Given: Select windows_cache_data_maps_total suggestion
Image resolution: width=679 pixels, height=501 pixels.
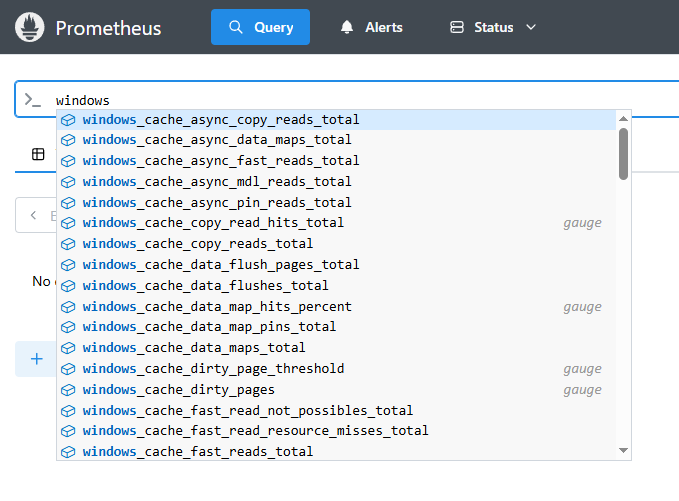Looking at the screenshot, I should click(x=336, y=347).
